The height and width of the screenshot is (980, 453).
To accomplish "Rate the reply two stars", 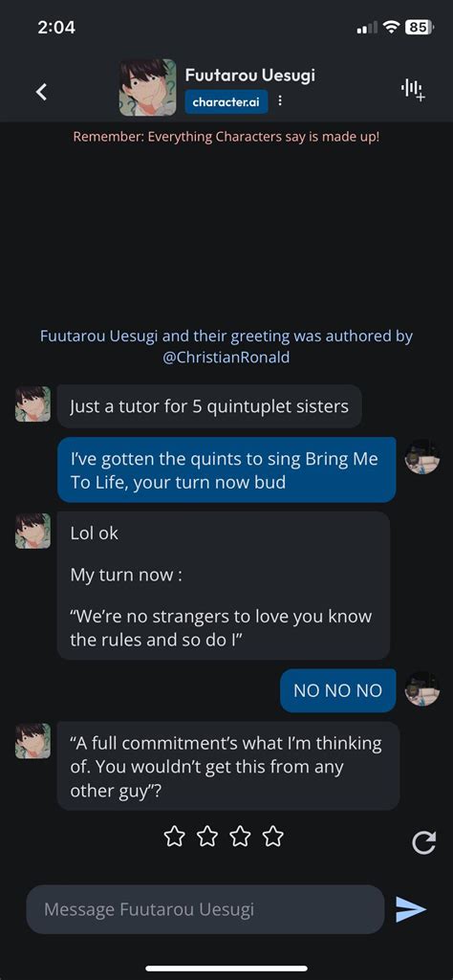I will [206, 836].
